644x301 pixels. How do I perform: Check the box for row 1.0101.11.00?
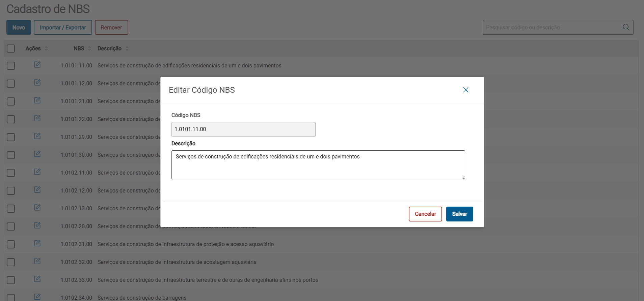point(11,66)
